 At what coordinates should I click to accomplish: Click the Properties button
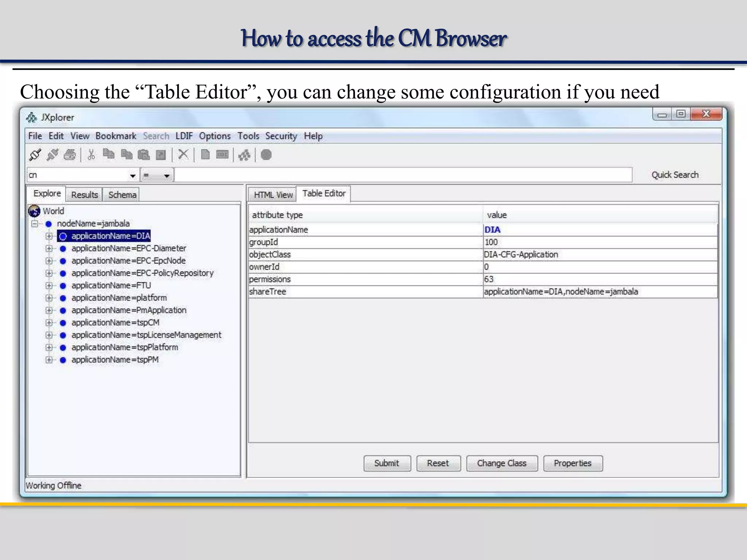point(573,463)
